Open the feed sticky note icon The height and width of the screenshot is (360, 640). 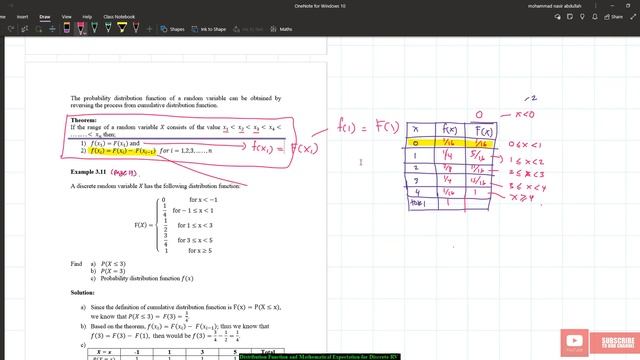click(x=570, y=17)
